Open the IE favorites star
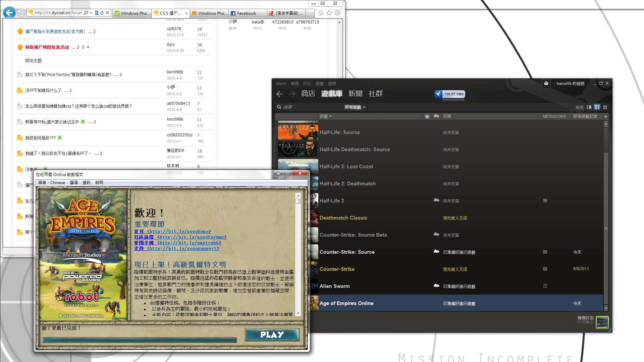This screenshot has width=644, height=362. coord(329,13)
